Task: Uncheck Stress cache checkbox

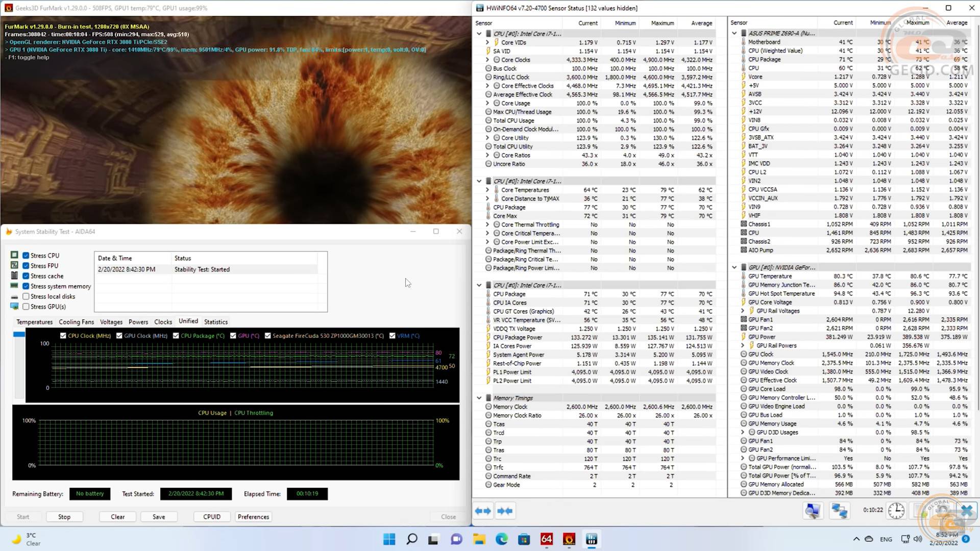Action: (x=26, y=275)
